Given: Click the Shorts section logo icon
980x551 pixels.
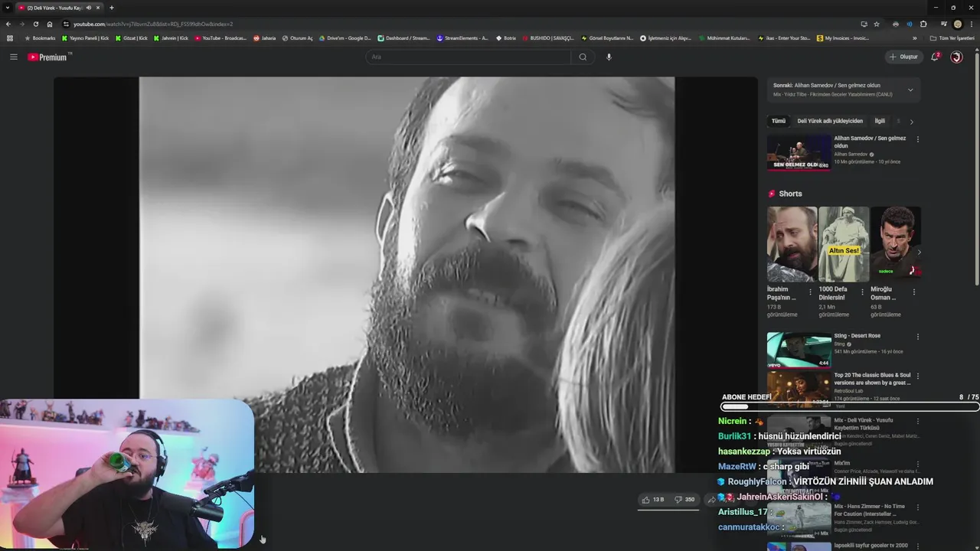Looking at the screenshot, I should click(x=772, y=194).
